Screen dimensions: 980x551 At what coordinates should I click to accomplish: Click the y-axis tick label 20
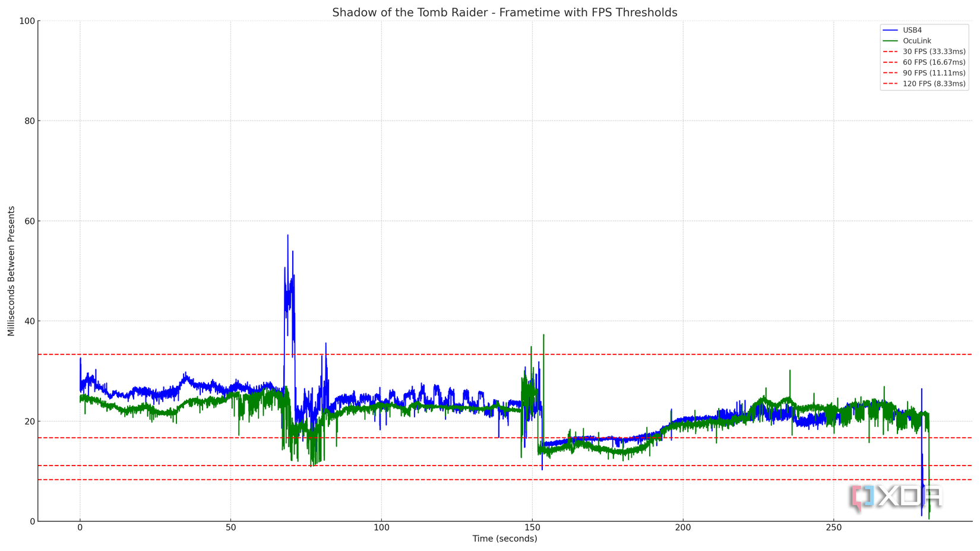pyautogui.click(x=30, y=422)
